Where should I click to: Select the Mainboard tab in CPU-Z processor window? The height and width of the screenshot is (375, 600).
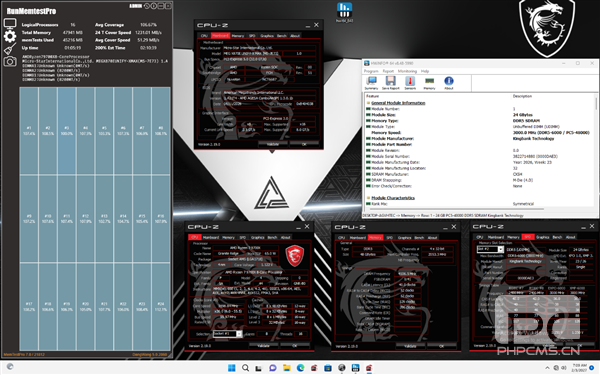pyautogui.click(x=211, y=237)
